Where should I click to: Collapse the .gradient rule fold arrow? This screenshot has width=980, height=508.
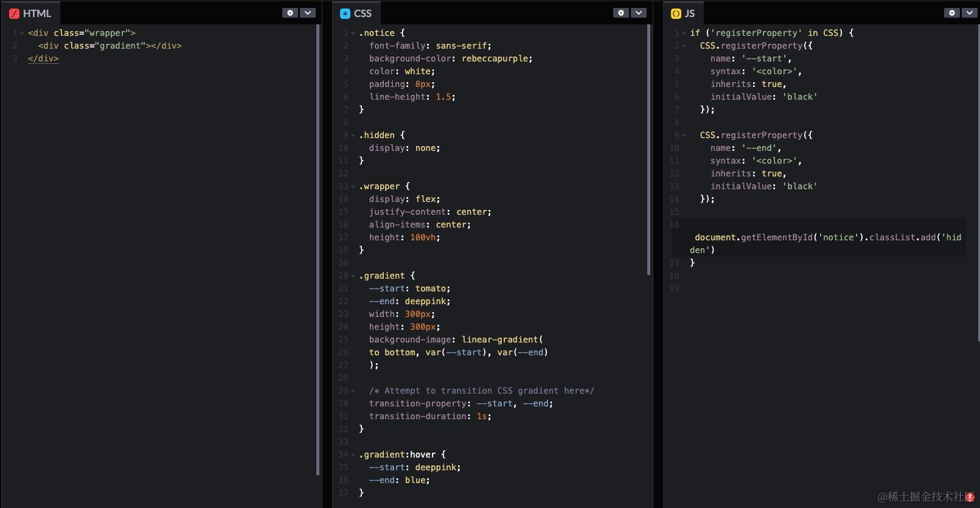(x=353, y=276)
